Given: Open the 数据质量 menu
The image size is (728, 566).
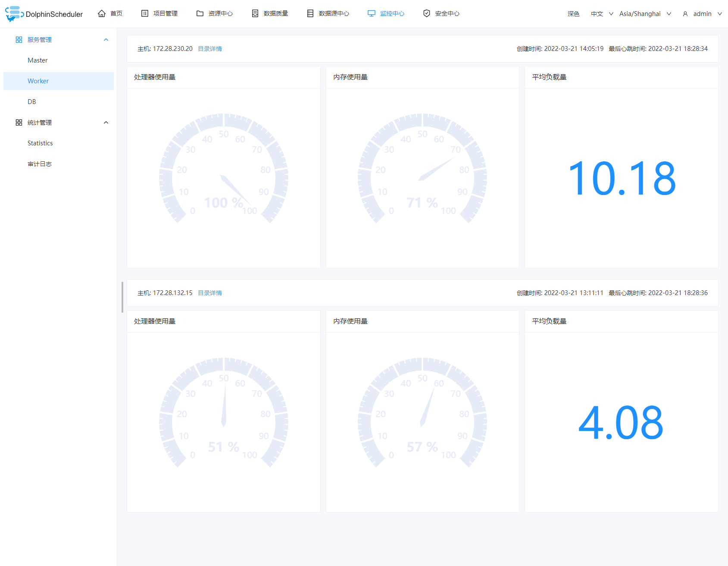Looking at the screenshot, I should (270, 13).
